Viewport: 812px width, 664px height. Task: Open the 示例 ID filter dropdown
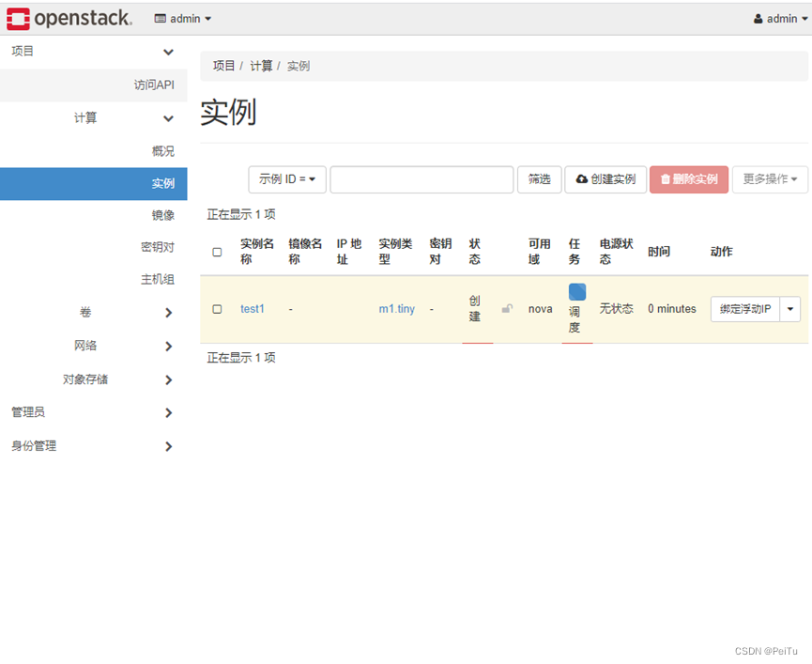click(286, 179)
